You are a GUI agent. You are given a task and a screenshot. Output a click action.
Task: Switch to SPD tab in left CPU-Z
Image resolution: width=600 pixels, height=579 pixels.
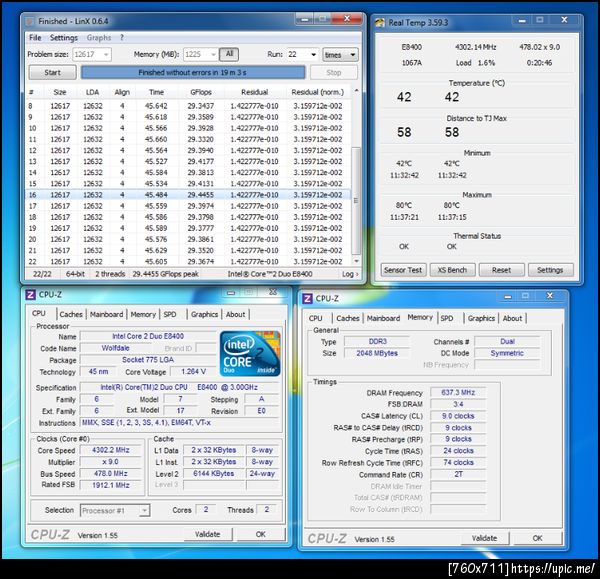(170, 314)
